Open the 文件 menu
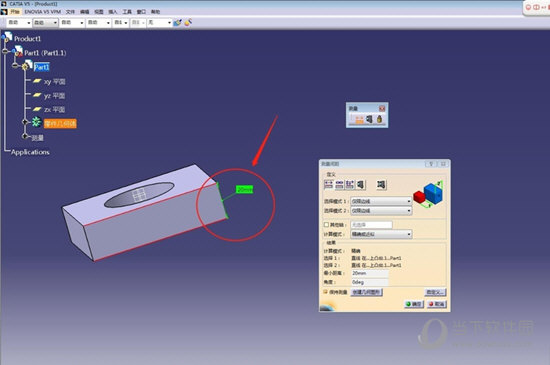The width and height of the screenshot is (550, 365). coord(70,12)
